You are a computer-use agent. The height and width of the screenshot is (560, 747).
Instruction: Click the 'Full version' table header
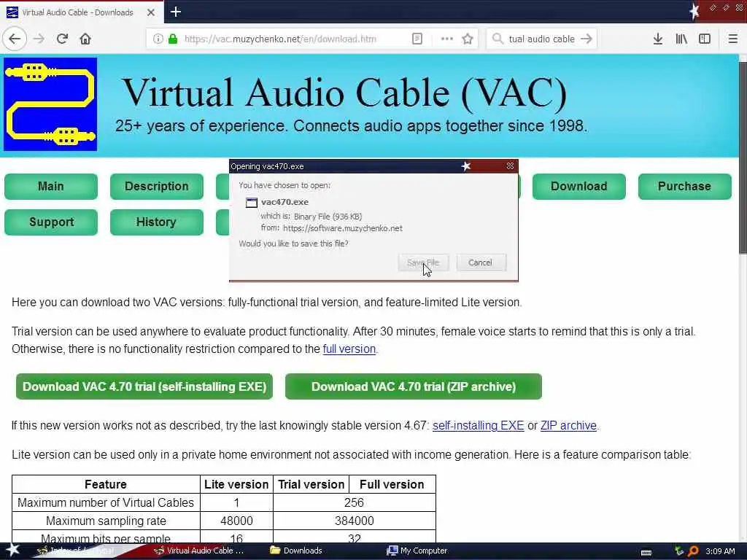[x=392, y=484]
